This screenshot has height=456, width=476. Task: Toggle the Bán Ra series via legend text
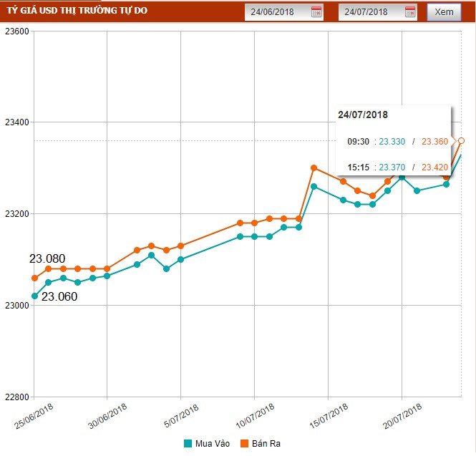(x=266, y=444)
